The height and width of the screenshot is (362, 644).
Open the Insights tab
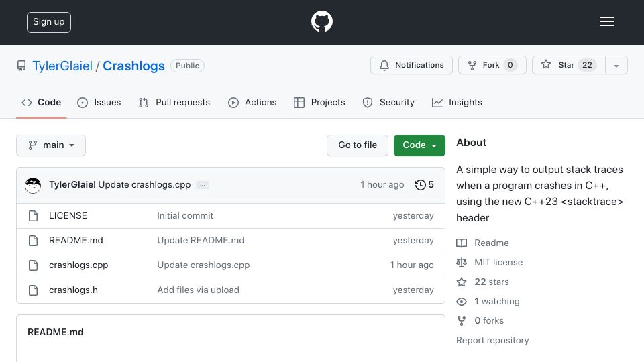pyautogui.click(x=457, y=102)
